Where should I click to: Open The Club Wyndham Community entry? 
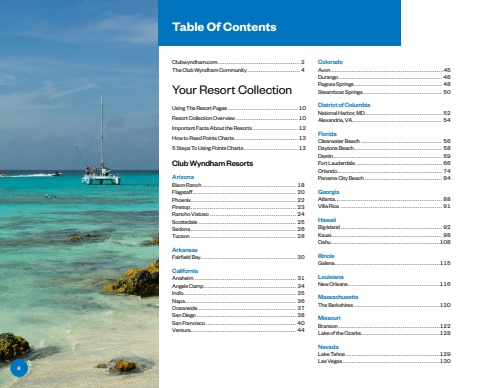(238, 70)
